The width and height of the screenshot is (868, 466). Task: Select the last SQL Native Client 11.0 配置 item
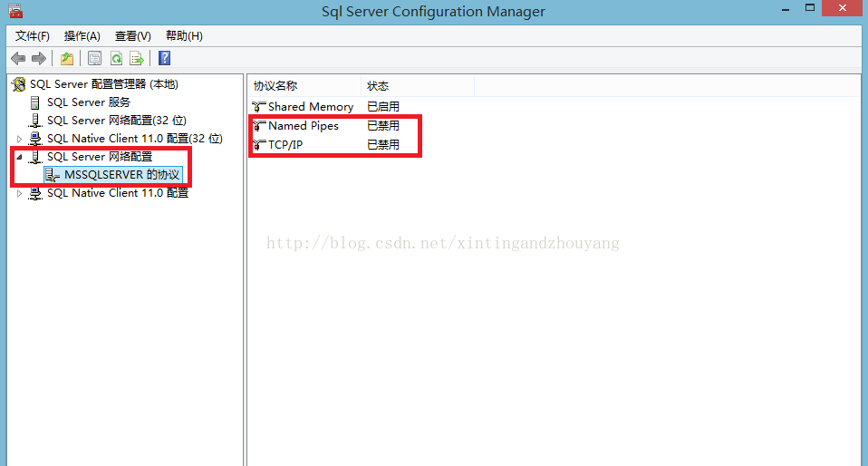point(118,193)
